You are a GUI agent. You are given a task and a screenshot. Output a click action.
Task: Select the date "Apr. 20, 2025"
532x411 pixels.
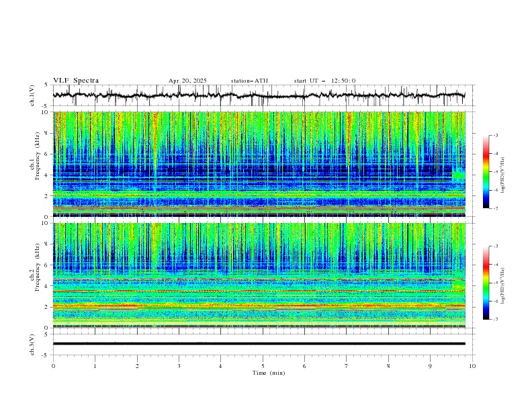(187, 81)
